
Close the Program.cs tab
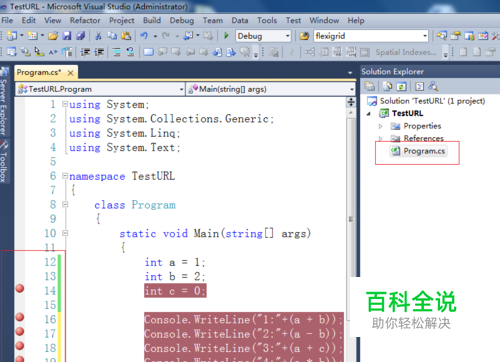coord(70,73)
